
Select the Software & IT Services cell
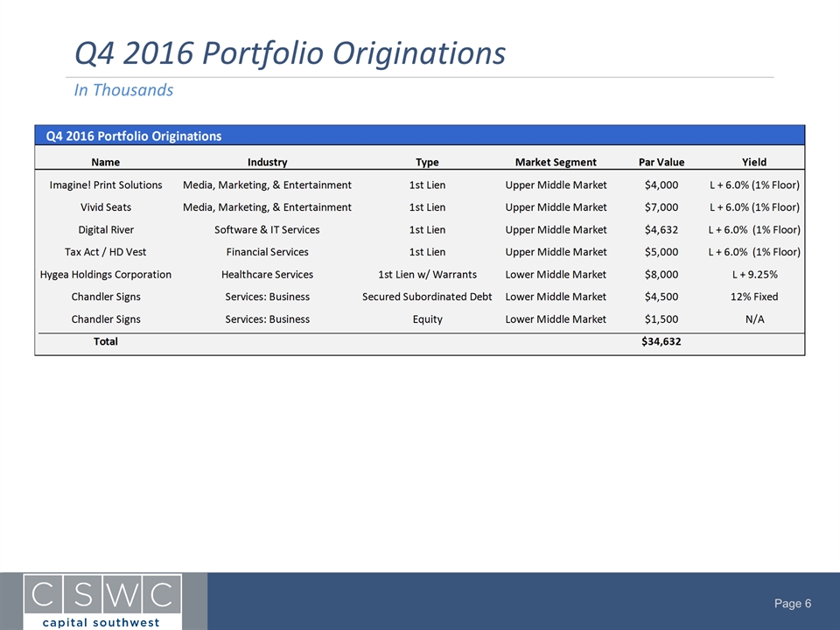point(267,229)
